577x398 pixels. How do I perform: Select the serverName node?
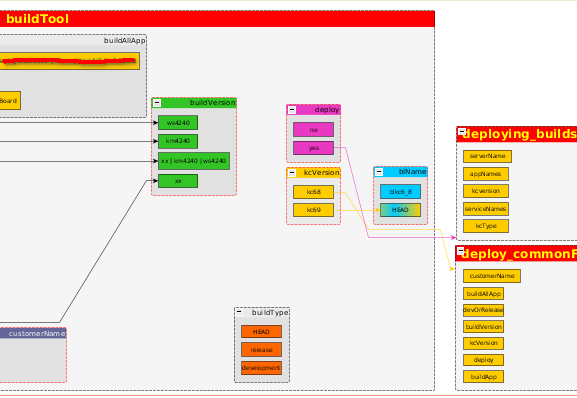tap(487, 156)
